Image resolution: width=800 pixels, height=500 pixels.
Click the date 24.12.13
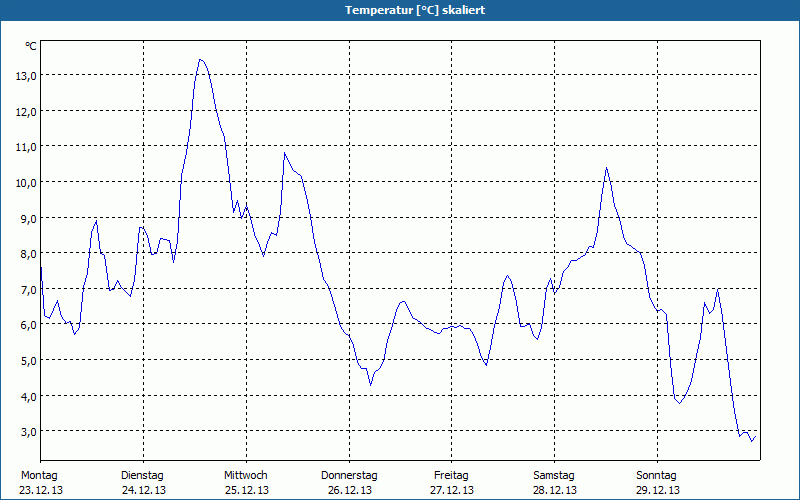(144, 490)
